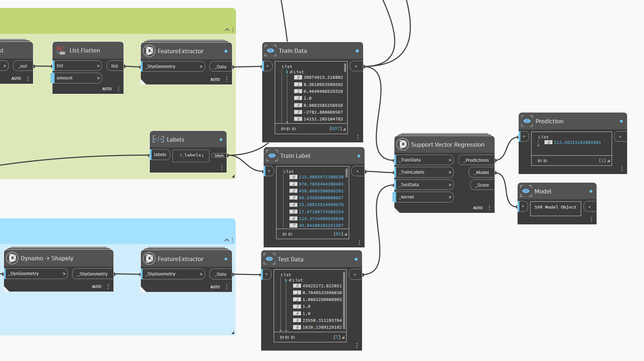Open the Test Data node three-dot menu
644x361 pixels.
(x=357, y=346)
